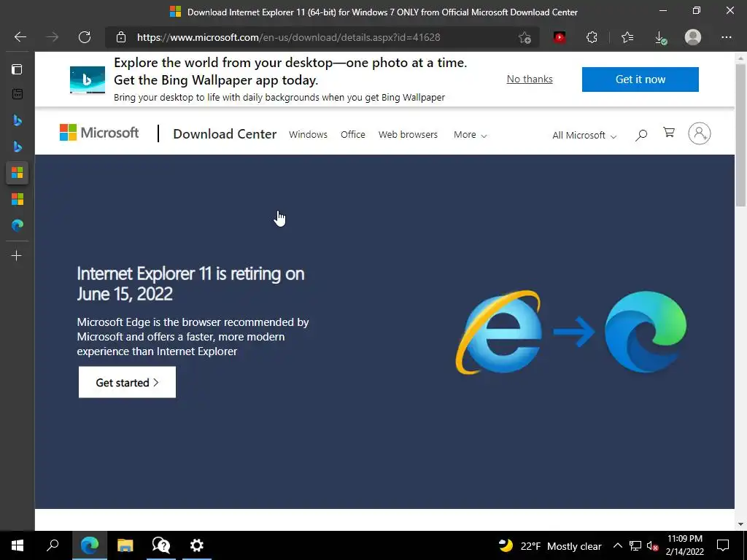Screen dimensions: 747x560
Task: Open the site search magnifier
Action: tap(641, 135)
